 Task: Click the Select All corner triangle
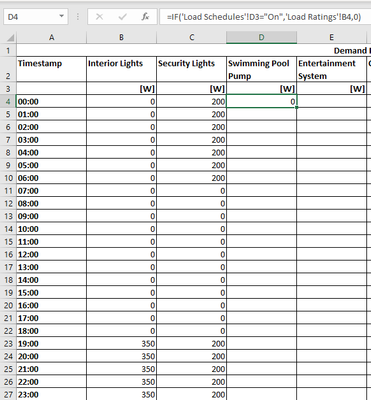10,37
